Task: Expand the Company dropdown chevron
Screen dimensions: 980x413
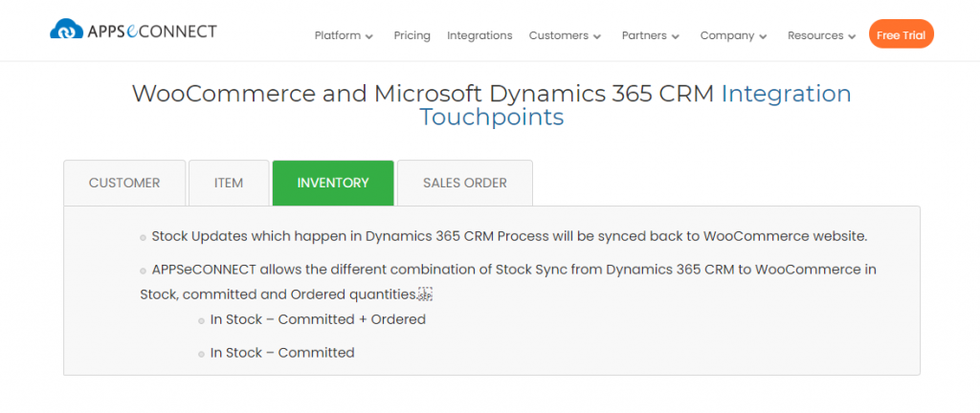Action: 763,37
